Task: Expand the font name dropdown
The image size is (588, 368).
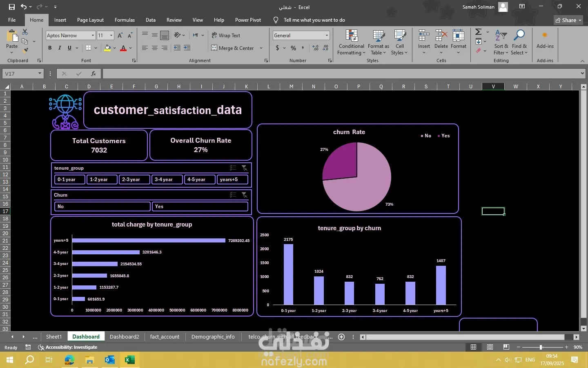Action: coord(93,36)
